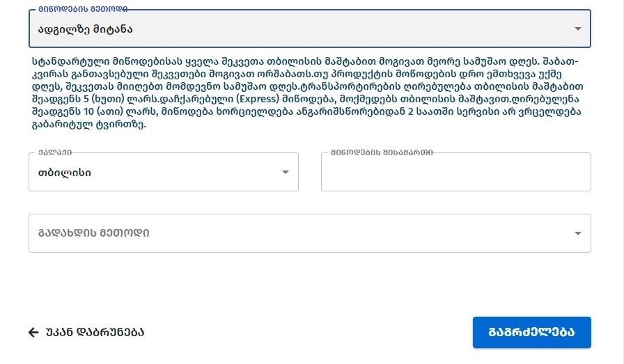Open the გადახდის მეთოდი payment dropdown
The width and height of the screenshot is (624, 364).
[x=309, y=233]
